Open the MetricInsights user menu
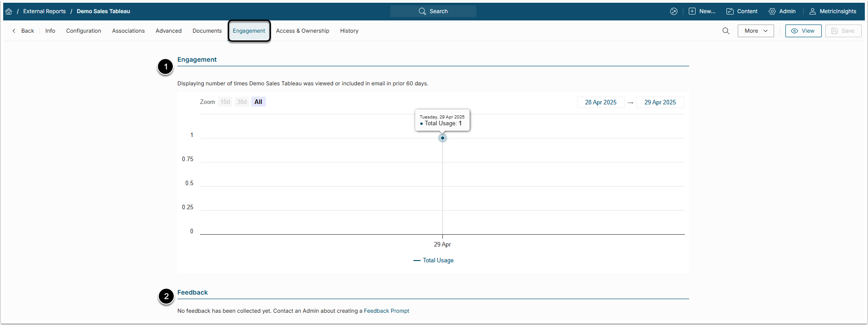This screenshot has width=868, height=325. (x=833, y=11)
